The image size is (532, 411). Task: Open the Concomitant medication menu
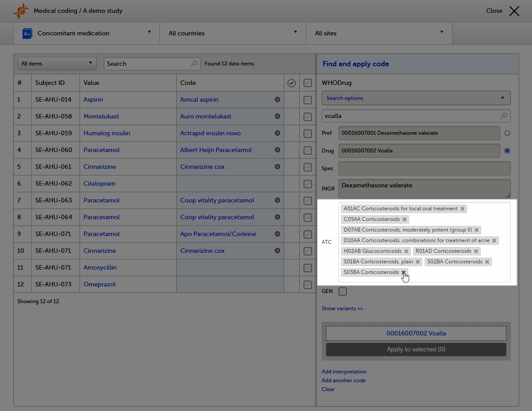(86, 33)
